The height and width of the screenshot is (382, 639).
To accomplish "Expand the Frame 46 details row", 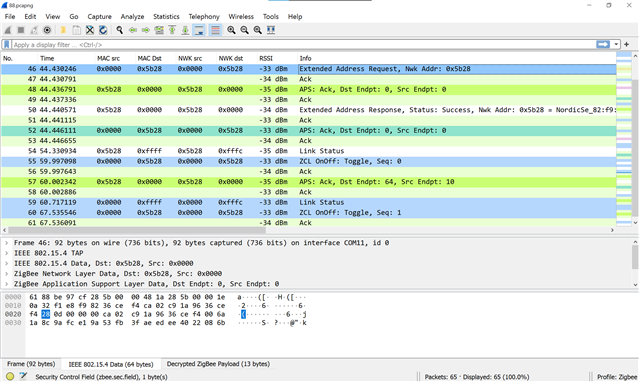I will pyautogui.click(x=7, y=243).
